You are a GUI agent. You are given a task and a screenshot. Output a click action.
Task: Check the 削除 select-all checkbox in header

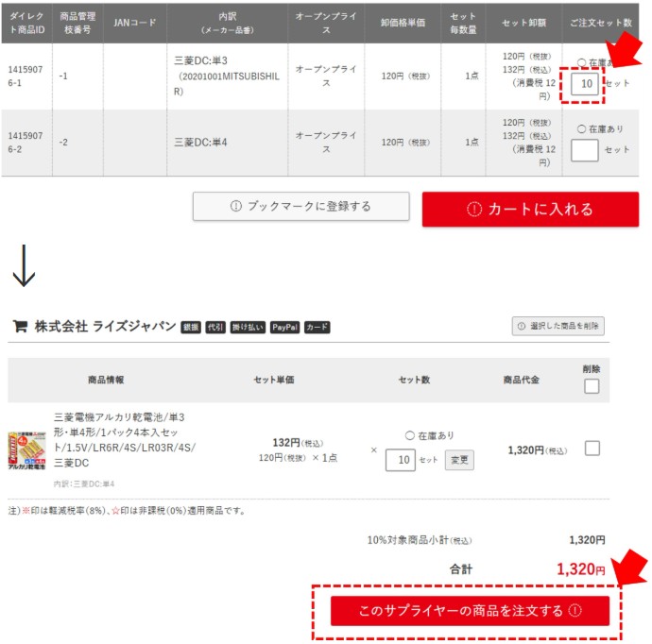coord(592,385)
